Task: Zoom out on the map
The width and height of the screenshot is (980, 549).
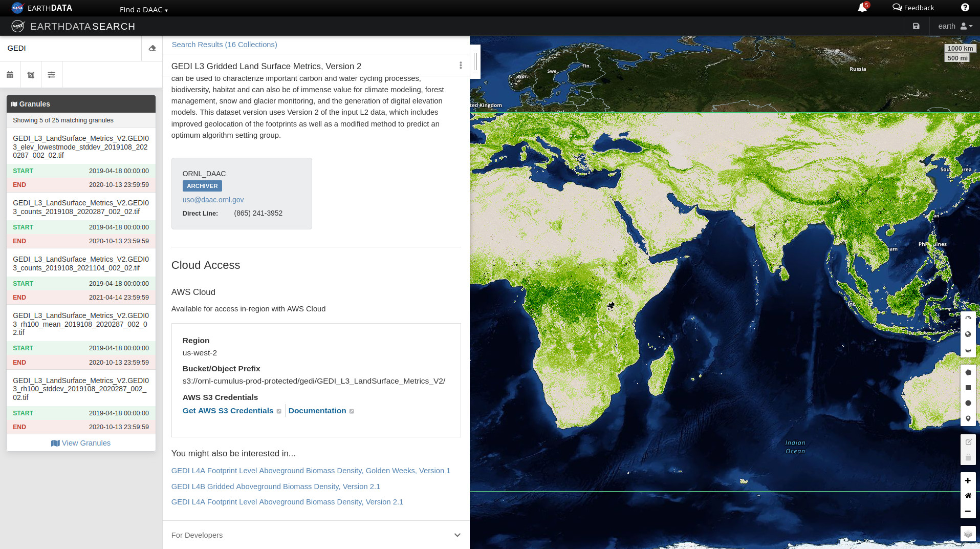Action: click(968, 511)
